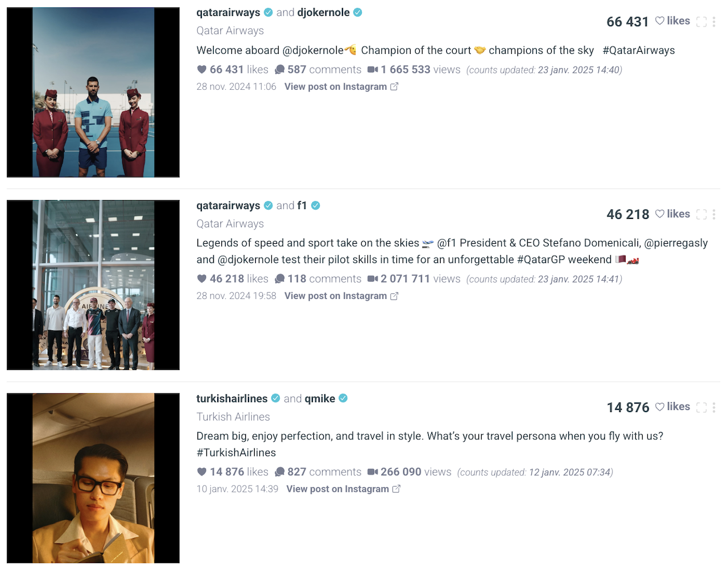Open View post on Instagram for 10 janv. post

coord(344,489)
